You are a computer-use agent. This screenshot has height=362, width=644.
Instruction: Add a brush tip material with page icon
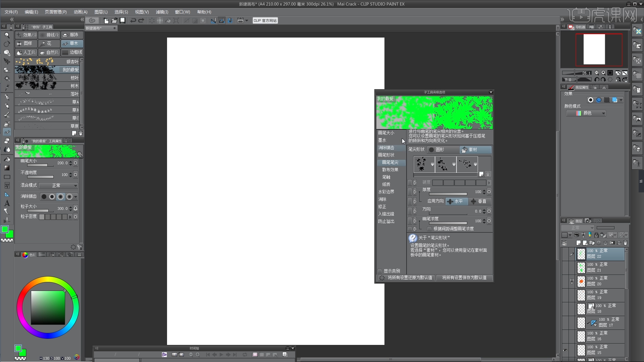[x=481, y=174]
